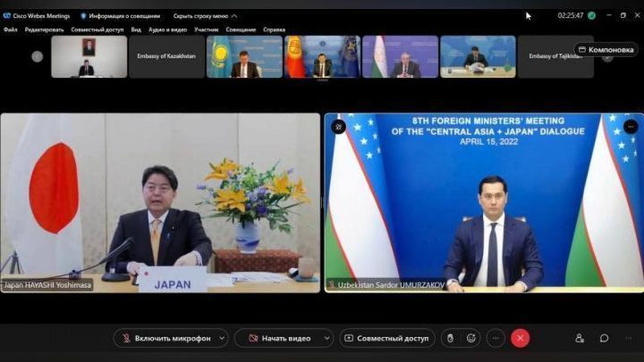Screen dimensions: 644x362
Task: Unmute with Включить микрофон button
Action: (x=166, y=339)
